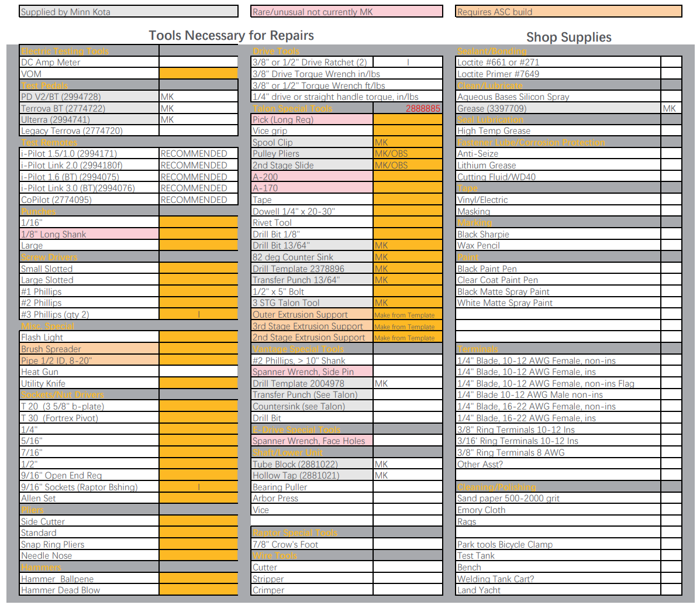Select the 'Hollow Tap (2881021)' cell

tap(312, 475)
